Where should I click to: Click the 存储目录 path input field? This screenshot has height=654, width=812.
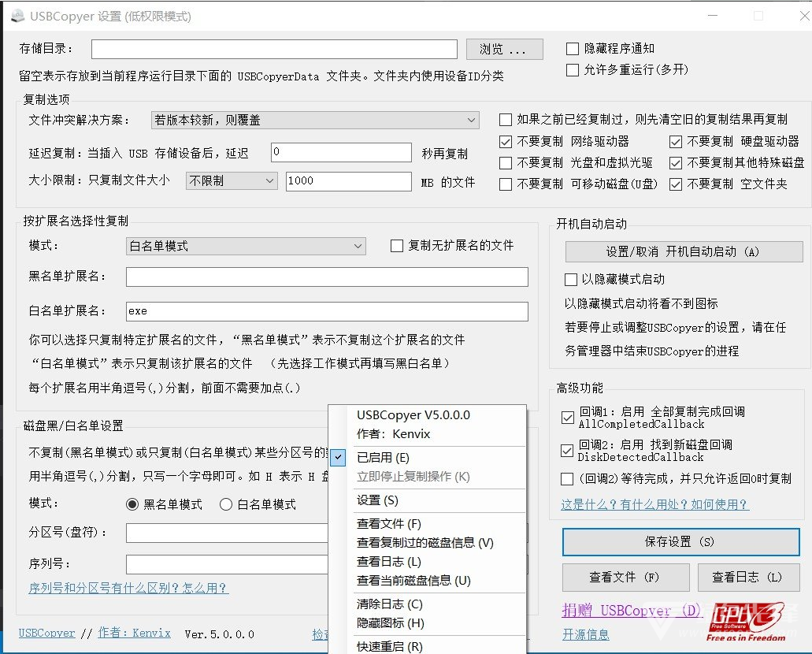point(274,49)
